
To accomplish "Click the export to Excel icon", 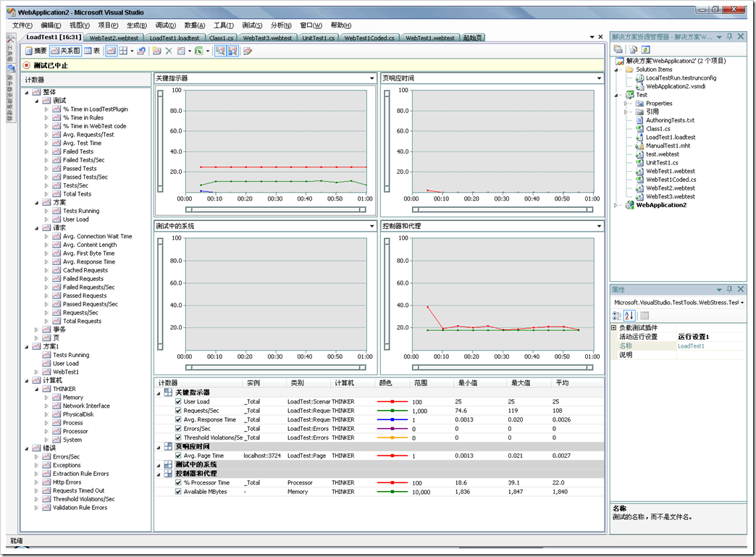I will [x=198, y=51].
